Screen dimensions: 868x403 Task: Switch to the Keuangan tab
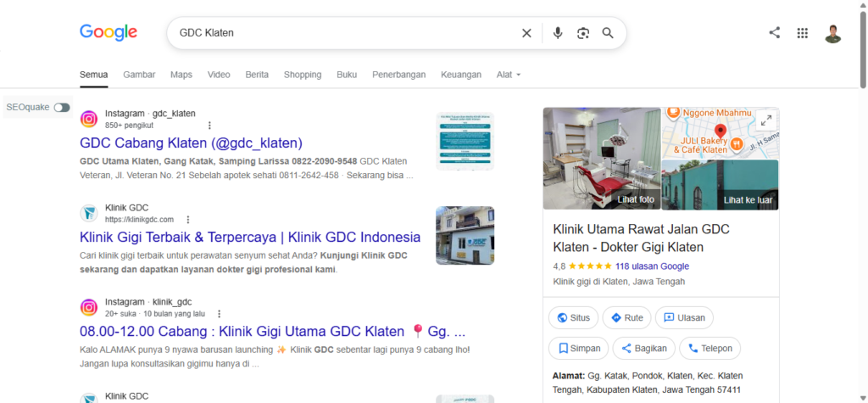pos(461,75)
